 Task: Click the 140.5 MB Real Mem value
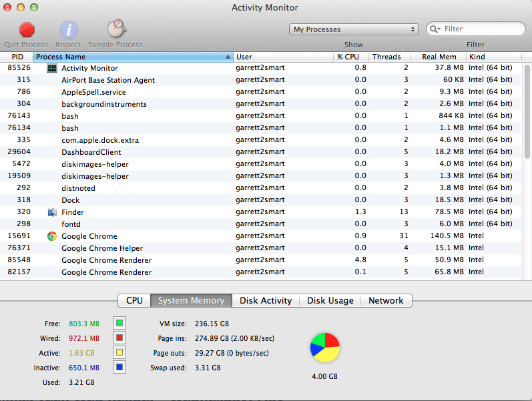(x=447, y=236)
